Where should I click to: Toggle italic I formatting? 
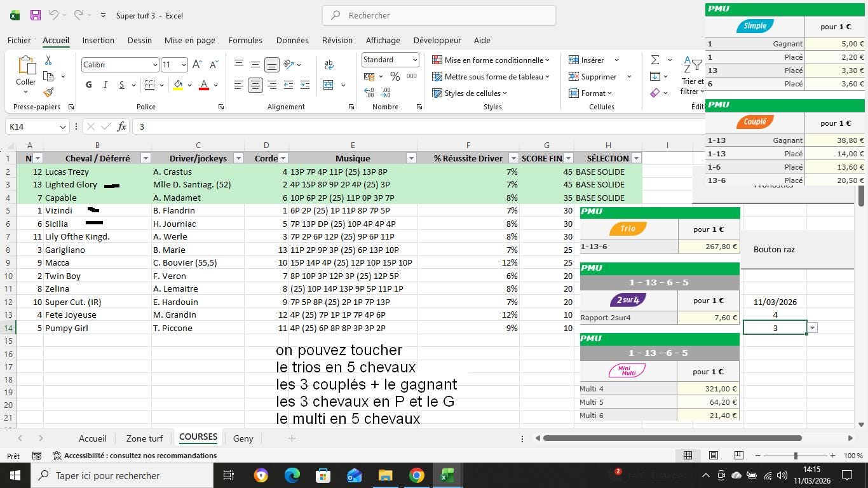click(105, 85)
